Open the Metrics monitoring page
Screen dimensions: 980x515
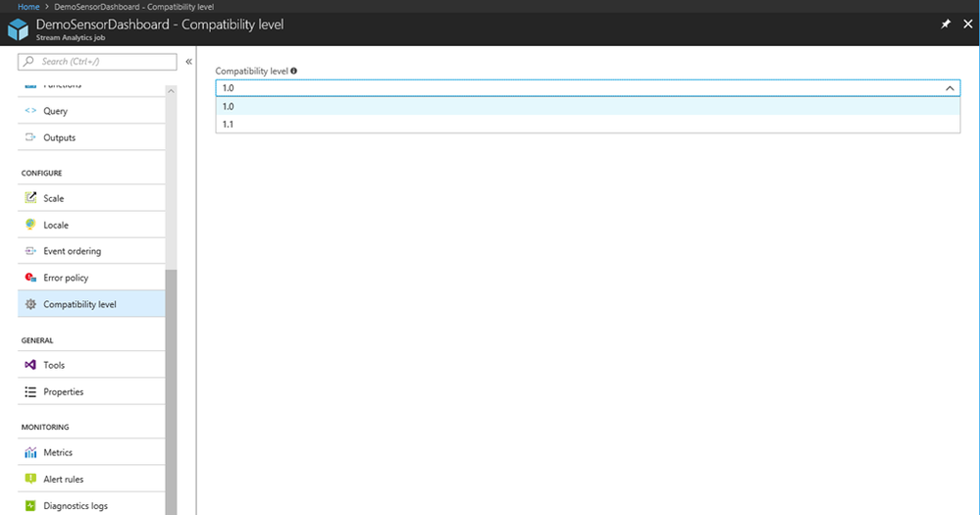pos(91,452)
